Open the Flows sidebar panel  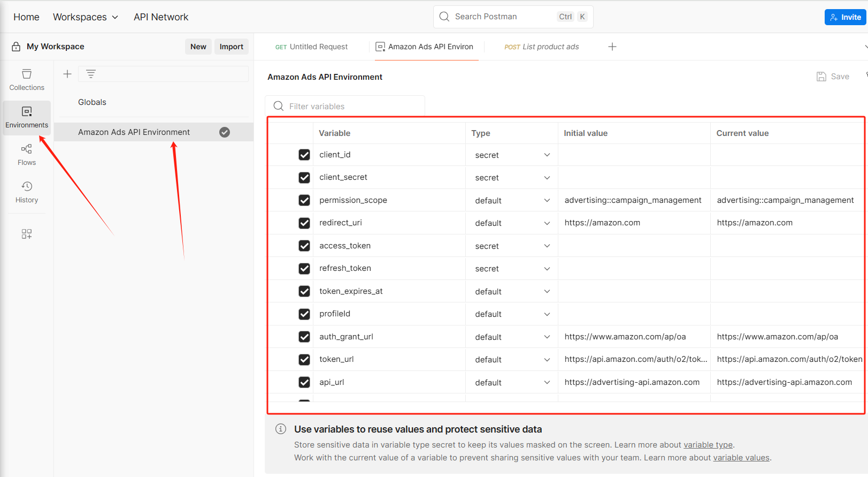[x=27, y=155]
